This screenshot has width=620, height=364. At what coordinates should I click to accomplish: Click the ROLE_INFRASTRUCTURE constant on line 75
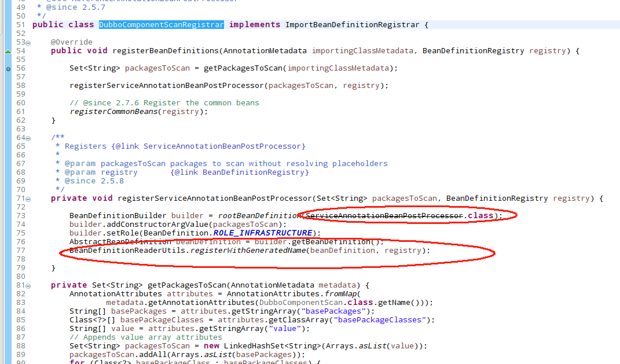point(263,233)
